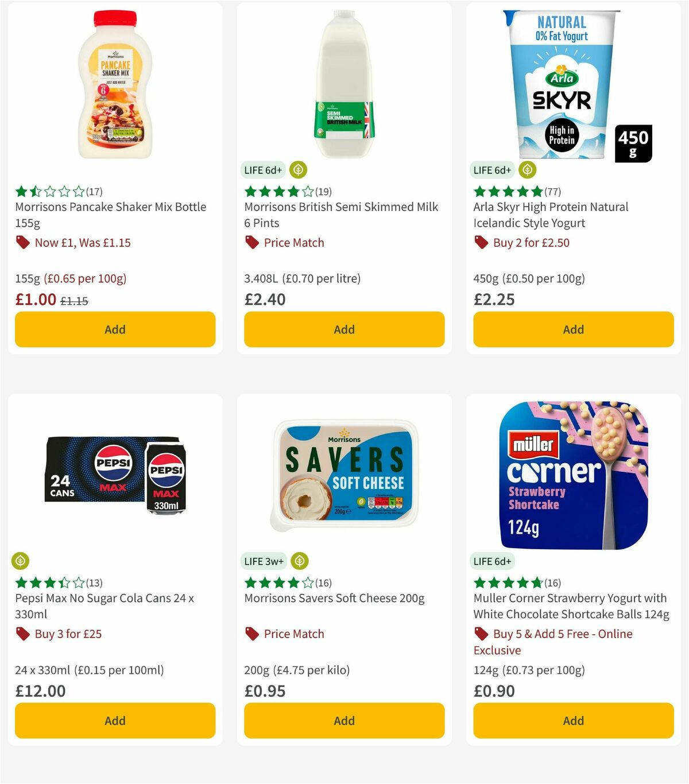The image size is (689, 784).
Task: Click the green leaf sustainability icon beside LIFE 6d+ on milk
Action: click(x=298, y=170)
